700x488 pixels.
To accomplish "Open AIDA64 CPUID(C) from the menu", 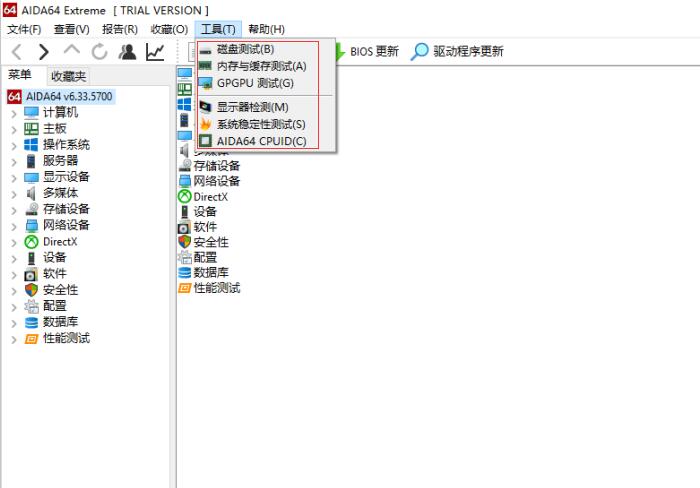I will click(261, 141).
